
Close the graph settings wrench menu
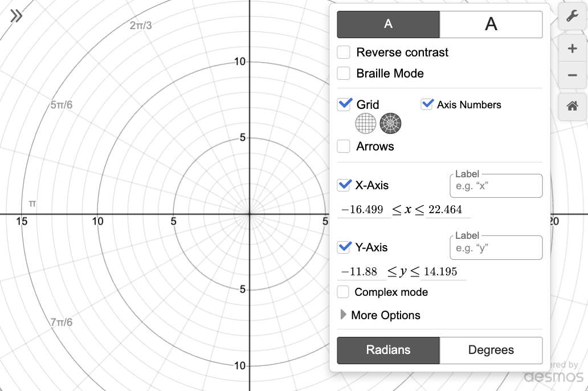click(x=572, y=16)
